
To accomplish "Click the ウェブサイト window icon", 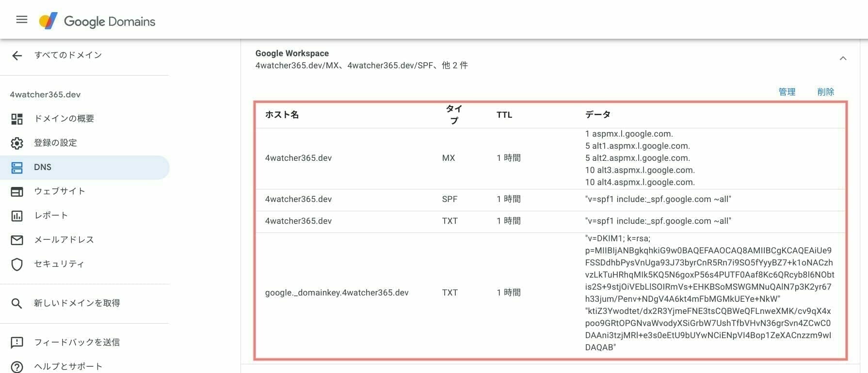I will pos(17,192).
